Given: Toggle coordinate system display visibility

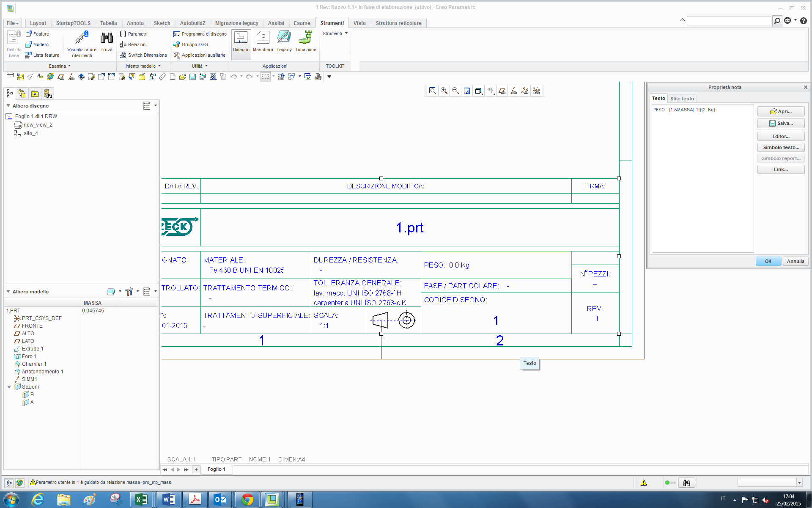Looking at the screenshot, I should coord(536,91).
